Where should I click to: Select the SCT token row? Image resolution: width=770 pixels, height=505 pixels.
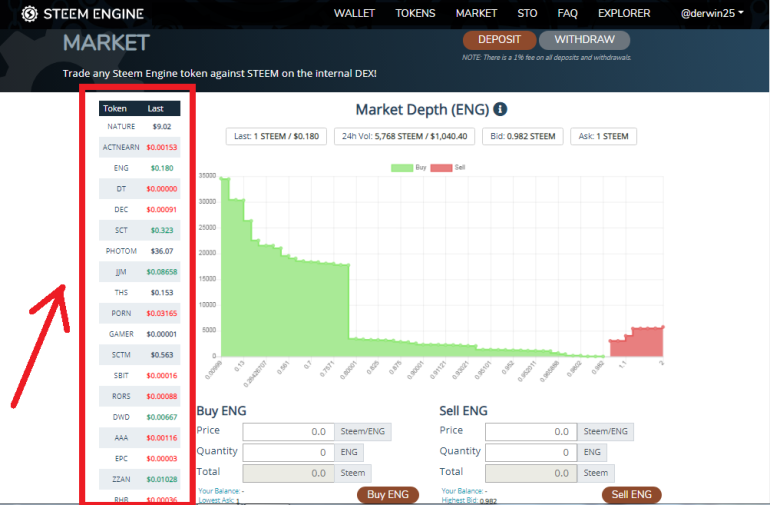[x=139, y=230]
